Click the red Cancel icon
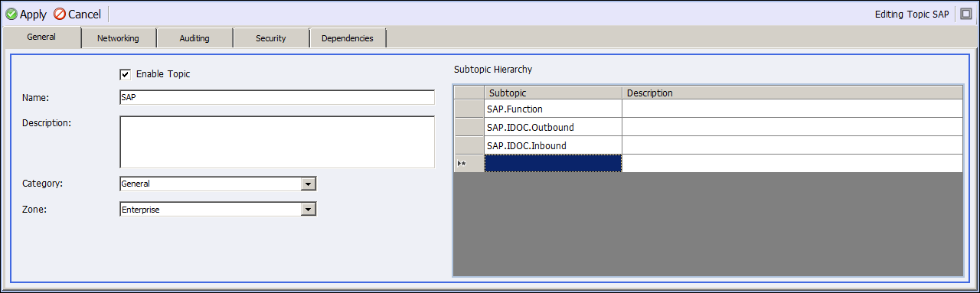The height and width of the screenshot is (293, 980). (x=60, y=14)
